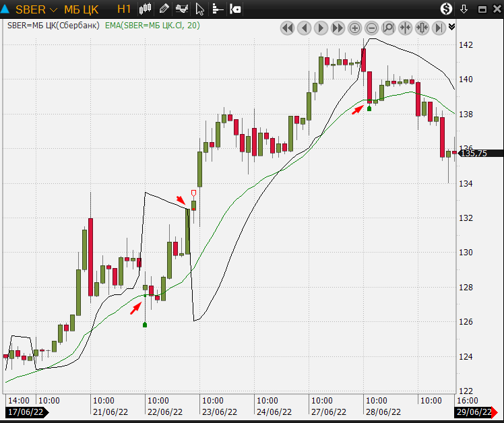Zoom in with the plus button

click(354, 28)
